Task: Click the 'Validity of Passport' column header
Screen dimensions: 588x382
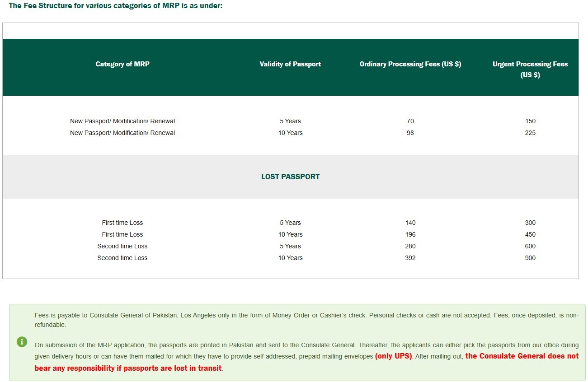Action: [x=290, y=64]
